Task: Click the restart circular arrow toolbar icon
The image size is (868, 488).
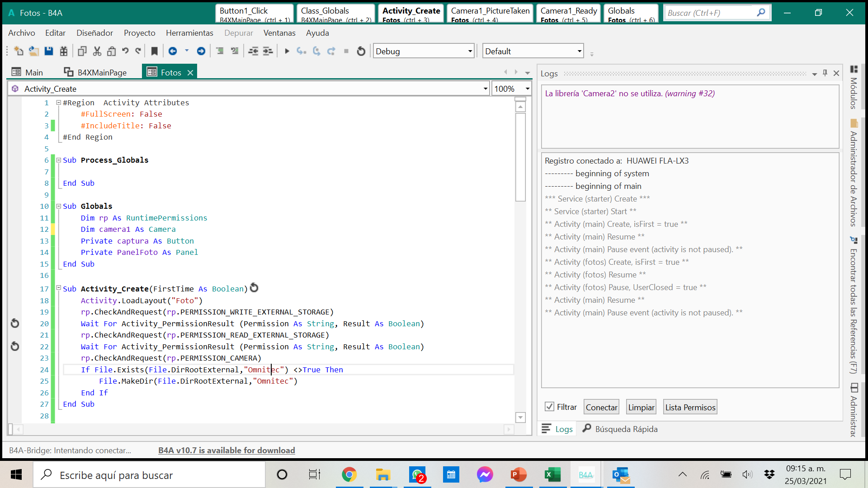Action: (x=361, y=51)
